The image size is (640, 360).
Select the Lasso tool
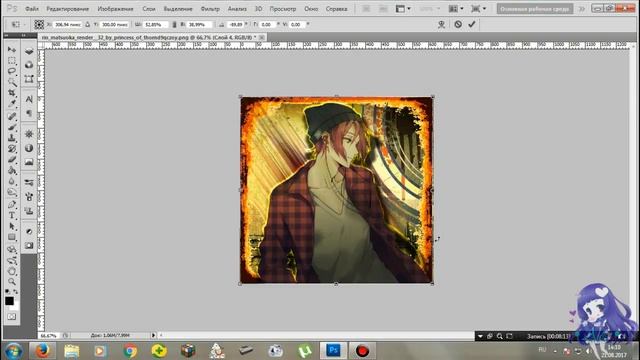[x=11, y=72]
